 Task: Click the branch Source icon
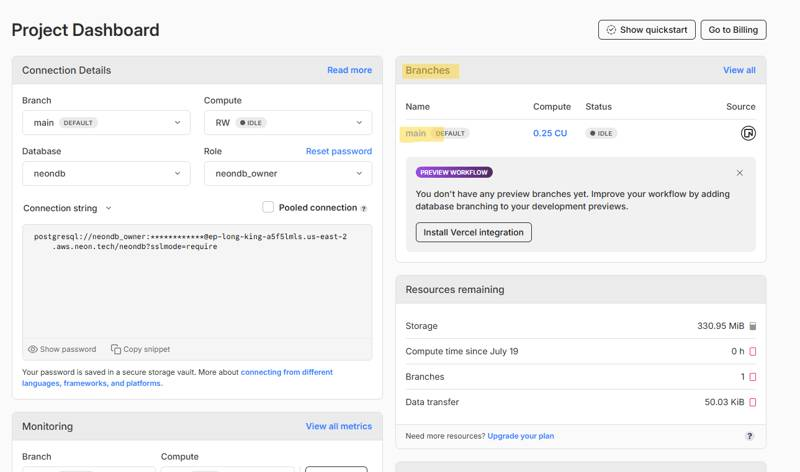point(748,133)
